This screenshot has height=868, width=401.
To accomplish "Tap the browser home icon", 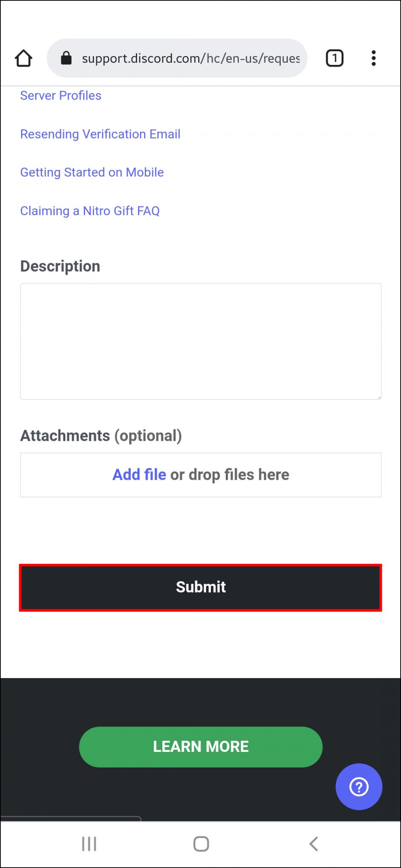I will [23, 58].
